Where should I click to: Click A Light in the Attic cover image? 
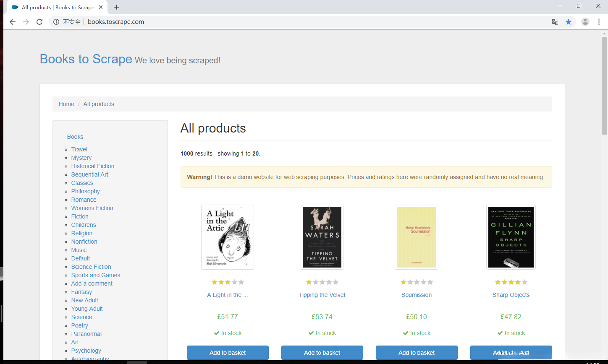228,237
